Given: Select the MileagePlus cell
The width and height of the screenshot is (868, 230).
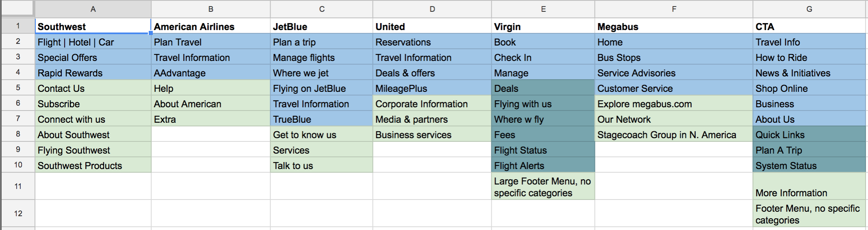Looking at the screenshot, I should [x=432, y=88].
